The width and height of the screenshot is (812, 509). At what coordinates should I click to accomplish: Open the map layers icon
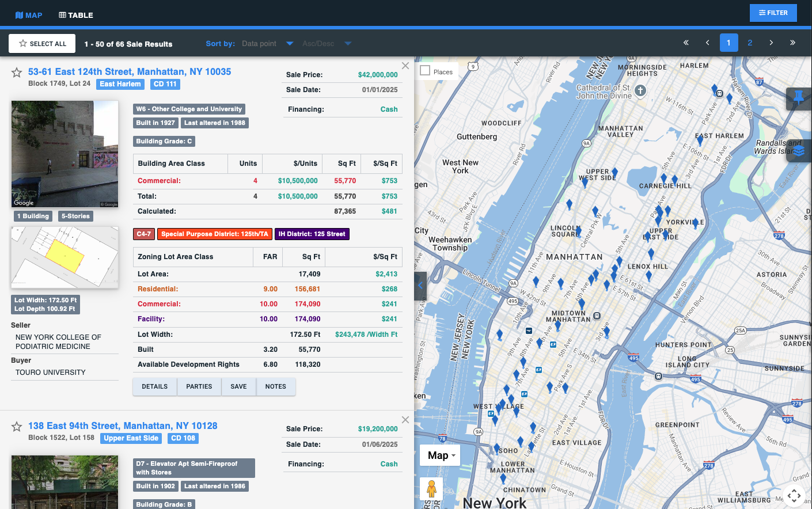click(x=799, y=151)
